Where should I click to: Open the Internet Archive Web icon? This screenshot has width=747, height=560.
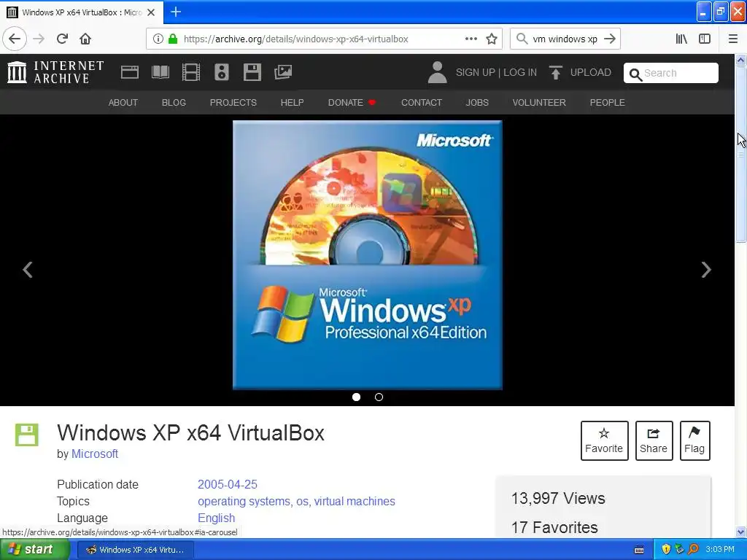[130, 72]
